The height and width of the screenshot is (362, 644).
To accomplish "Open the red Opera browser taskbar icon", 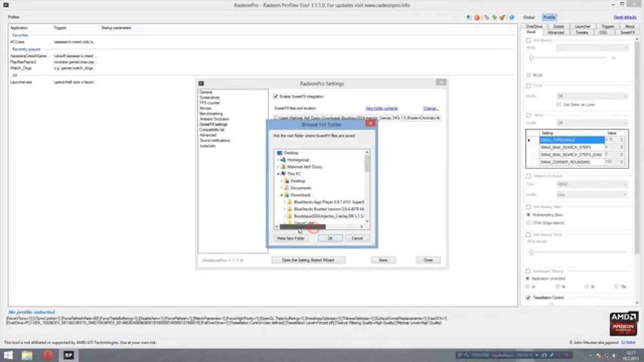I will (x=48, y=355).
